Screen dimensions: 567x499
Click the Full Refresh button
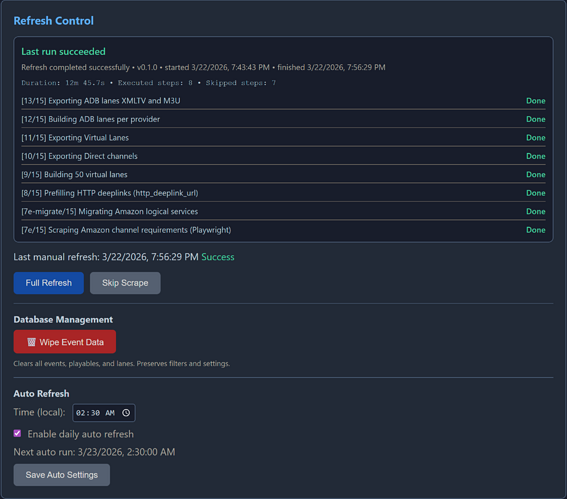(x=48, y=283)
